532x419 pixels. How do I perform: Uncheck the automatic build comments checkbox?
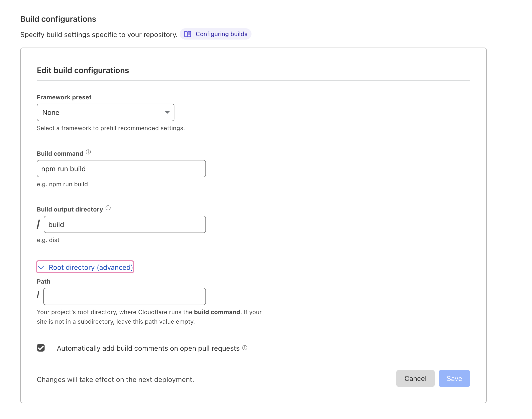click(41, 348)
